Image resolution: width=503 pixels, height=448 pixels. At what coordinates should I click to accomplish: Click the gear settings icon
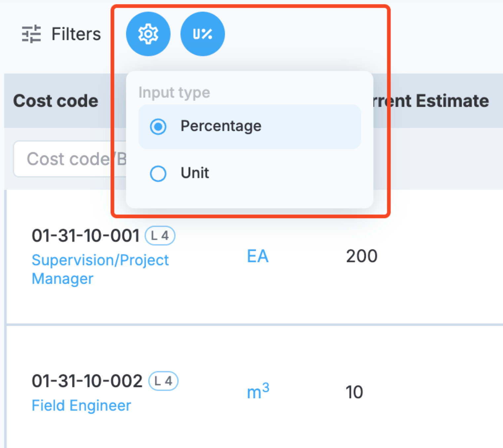point(148,34)
